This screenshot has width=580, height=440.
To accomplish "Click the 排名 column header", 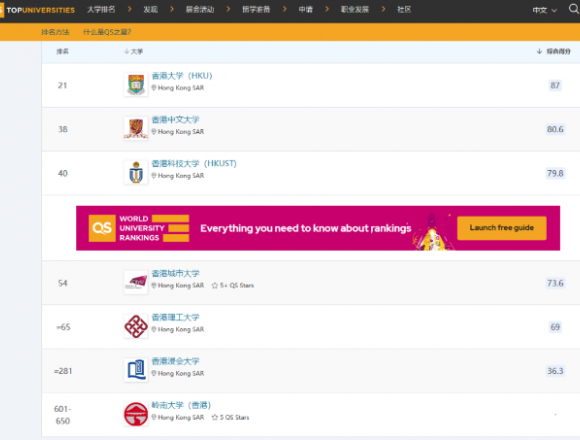I will pos(63,51).
